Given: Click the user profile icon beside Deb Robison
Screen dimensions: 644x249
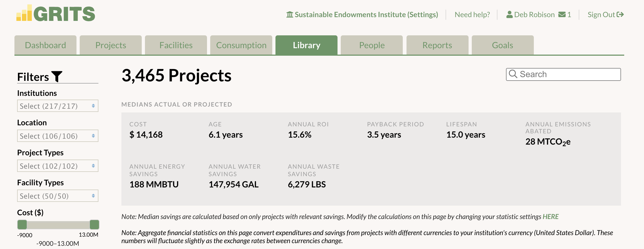Looking at the screenshot, I should click(x=509, y=14).
